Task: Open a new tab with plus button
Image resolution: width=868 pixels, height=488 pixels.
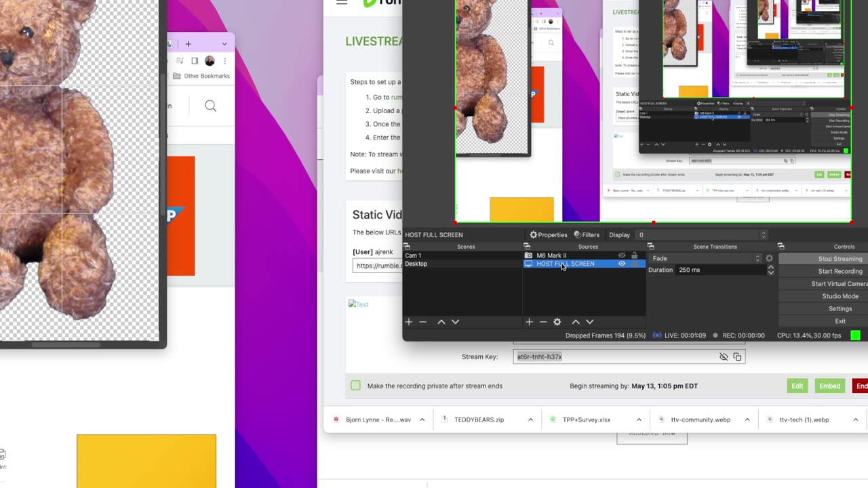Action: 188,44
